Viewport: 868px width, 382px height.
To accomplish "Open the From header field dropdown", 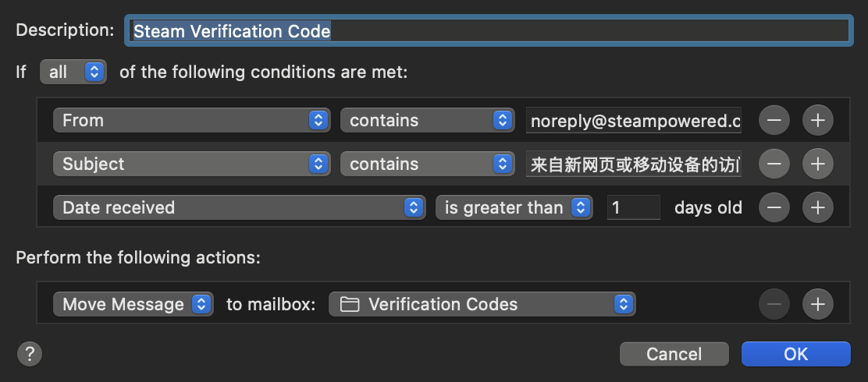I will point(191,120).
